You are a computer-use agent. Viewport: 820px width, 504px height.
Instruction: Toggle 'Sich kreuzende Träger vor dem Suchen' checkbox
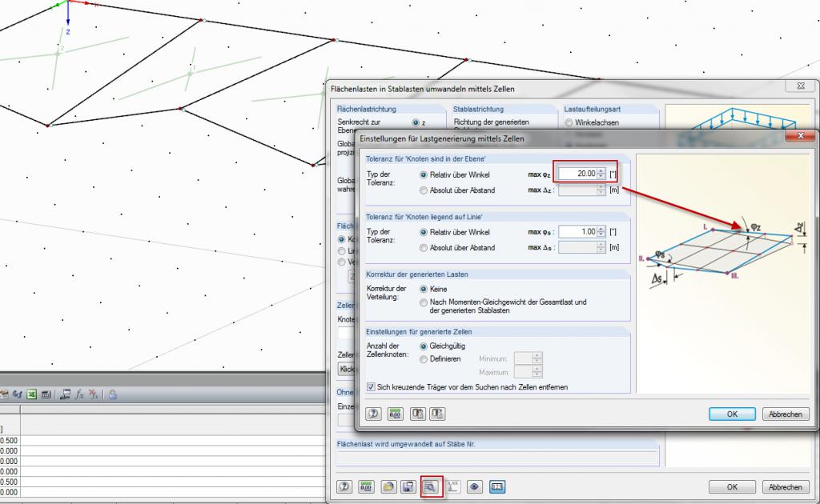pyautogui.click(x=371, y=387)
